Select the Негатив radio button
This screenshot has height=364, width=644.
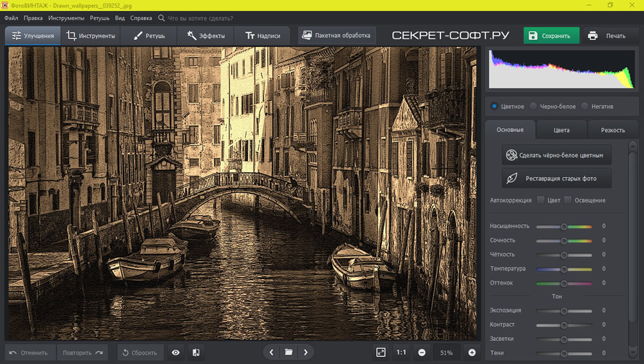pyautogui.click(x=585, y=106)
